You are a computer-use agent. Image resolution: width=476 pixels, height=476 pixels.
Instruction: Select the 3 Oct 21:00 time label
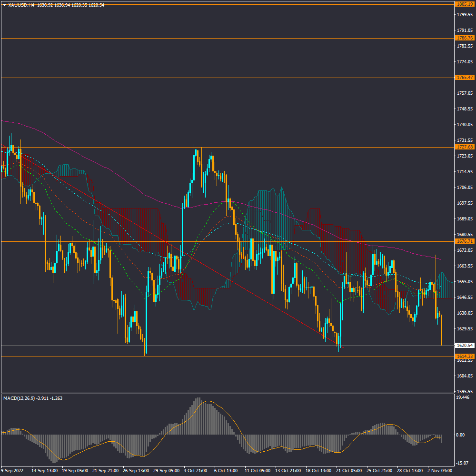[195, 470]
